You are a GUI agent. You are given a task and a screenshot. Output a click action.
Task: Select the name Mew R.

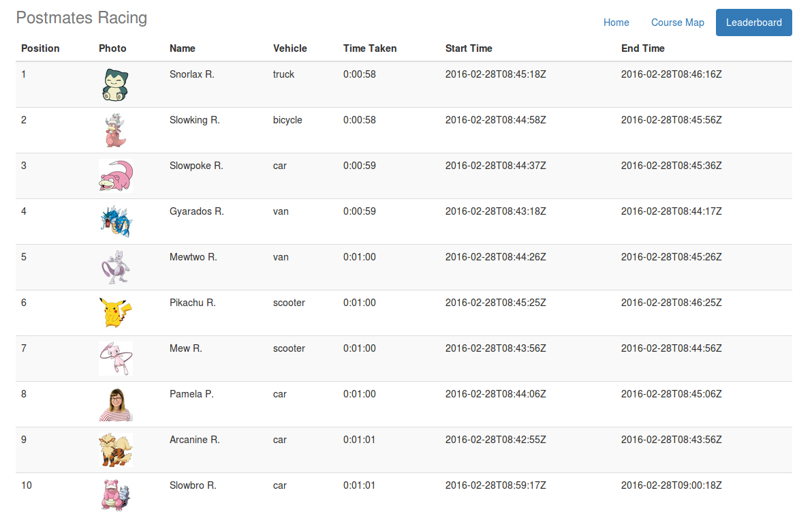(x=186, y=348)
